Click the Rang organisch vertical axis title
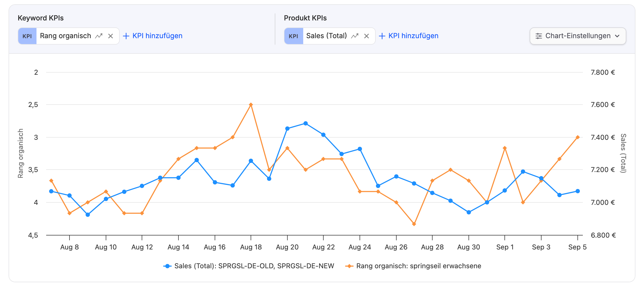The height and width of the screenshot is (286, 644). click(21, 153)
